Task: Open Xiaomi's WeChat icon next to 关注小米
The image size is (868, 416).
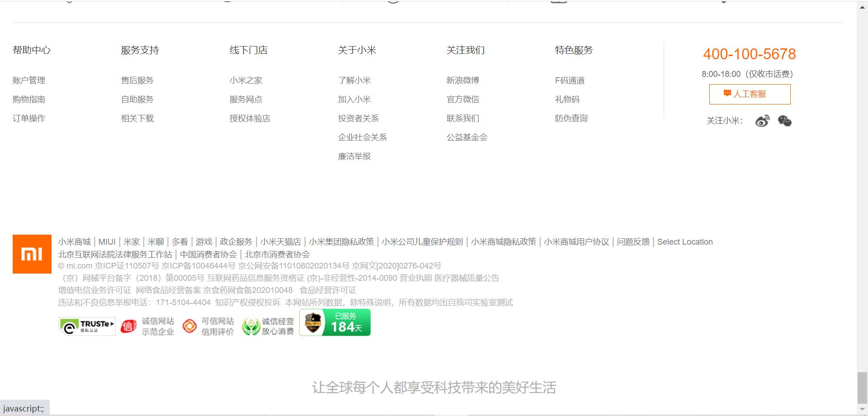Action: pyautogui.click(x=785, y=121)
